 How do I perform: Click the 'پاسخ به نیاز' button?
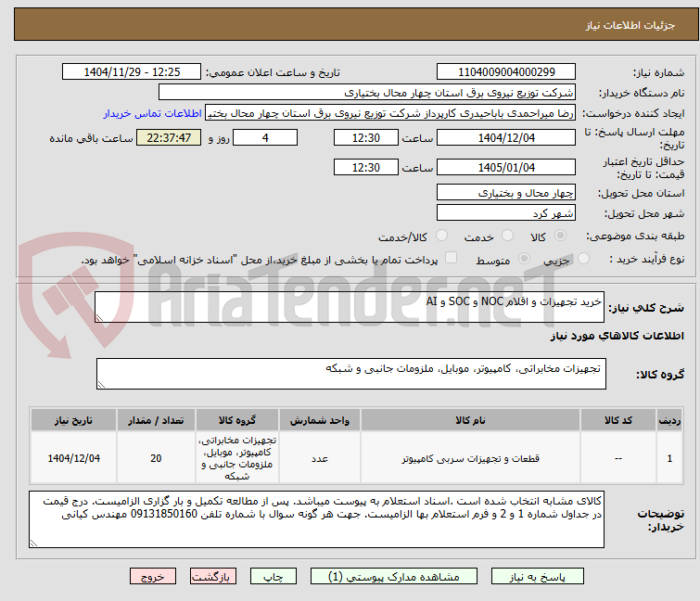(537, 577)
